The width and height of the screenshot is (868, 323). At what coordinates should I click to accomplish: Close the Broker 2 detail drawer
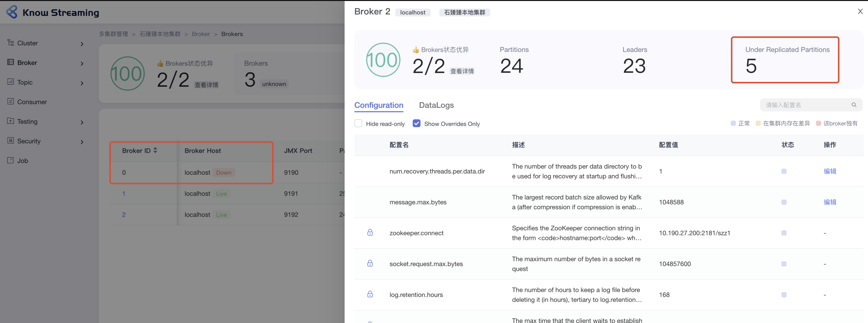point(860,11)
